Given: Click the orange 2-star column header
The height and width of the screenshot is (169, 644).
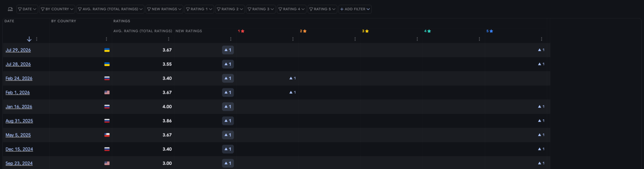Looking at the screenshot, I should 303,31.
